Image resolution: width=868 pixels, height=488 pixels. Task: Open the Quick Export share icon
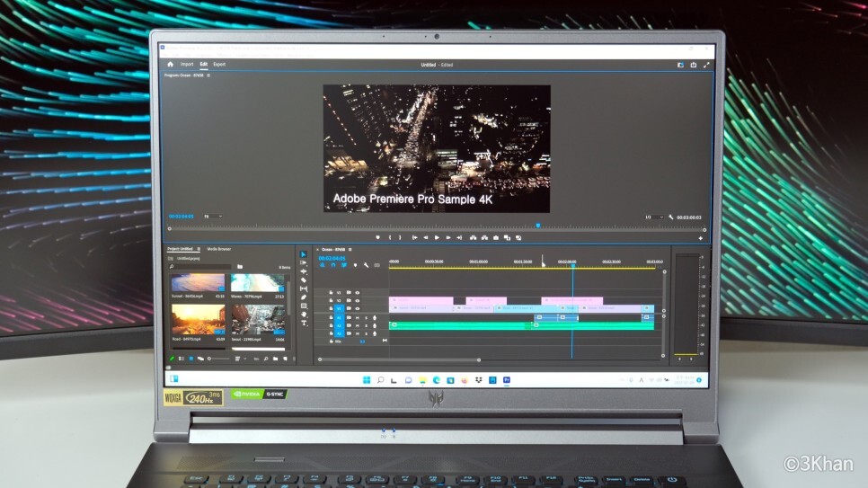pyautogui.click(x=693, y=65)
